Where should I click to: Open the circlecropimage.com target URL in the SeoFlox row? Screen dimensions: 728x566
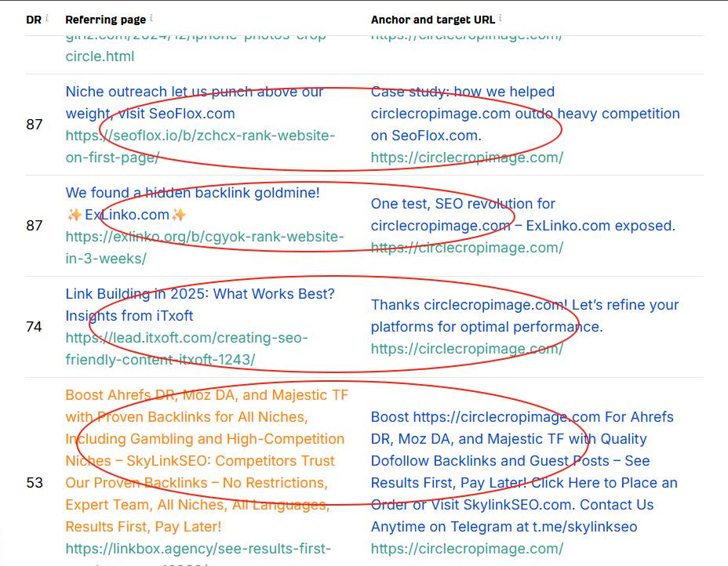tap(467, 158)
